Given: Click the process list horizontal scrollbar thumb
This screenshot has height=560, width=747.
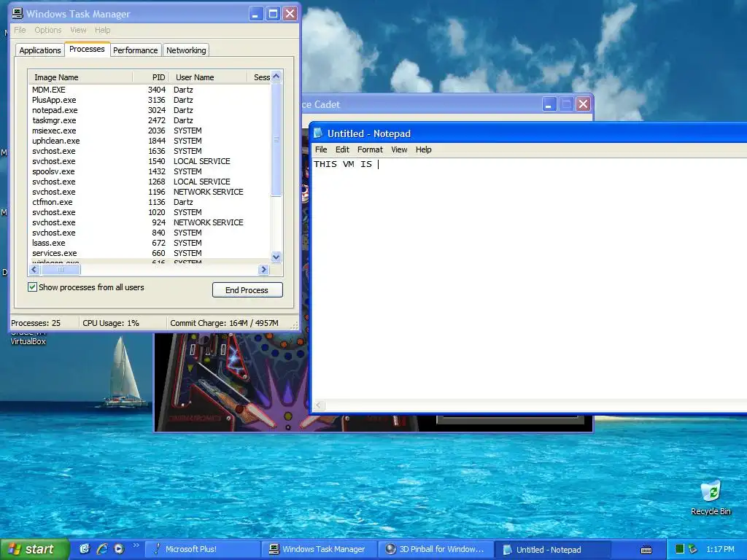Looking at the screenshot, I should coord(61,270).
